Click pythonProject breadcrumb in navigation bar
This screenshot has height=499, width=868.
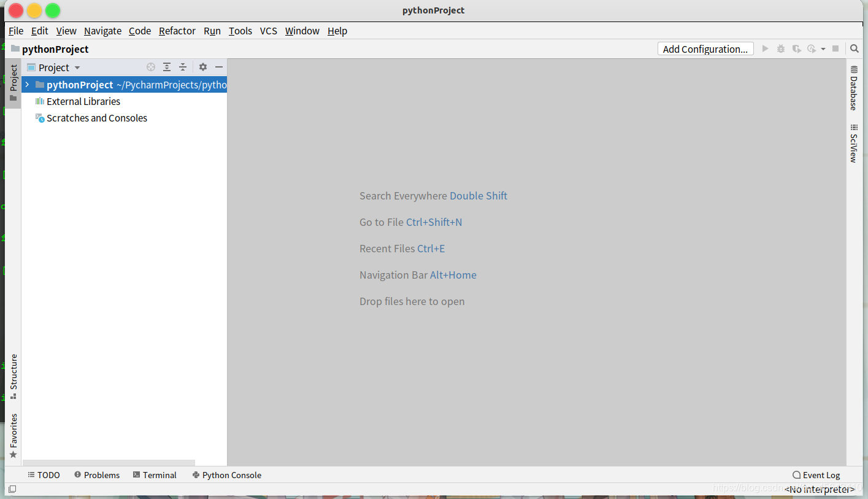[x=55, y=49]
